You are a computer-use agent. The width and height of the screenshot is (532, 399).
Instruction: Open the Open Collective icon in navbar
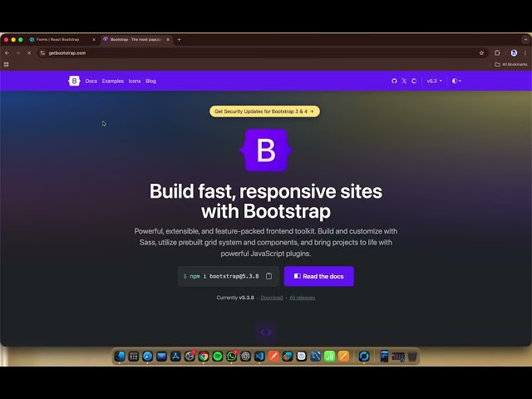414,81
